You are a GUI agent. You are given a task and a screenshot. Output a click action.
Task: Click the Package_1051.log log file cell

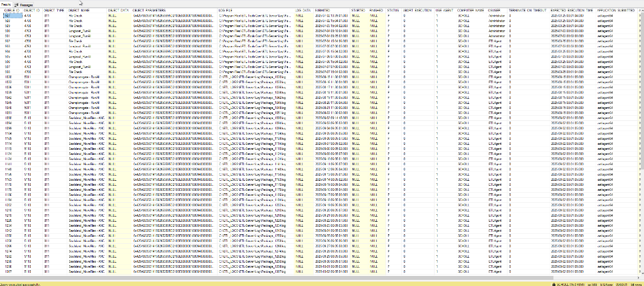tap(256, 112)
